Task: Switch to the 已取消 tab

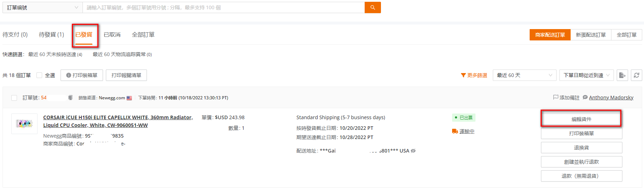Action: pyautogui.click(x=112, y=34)
